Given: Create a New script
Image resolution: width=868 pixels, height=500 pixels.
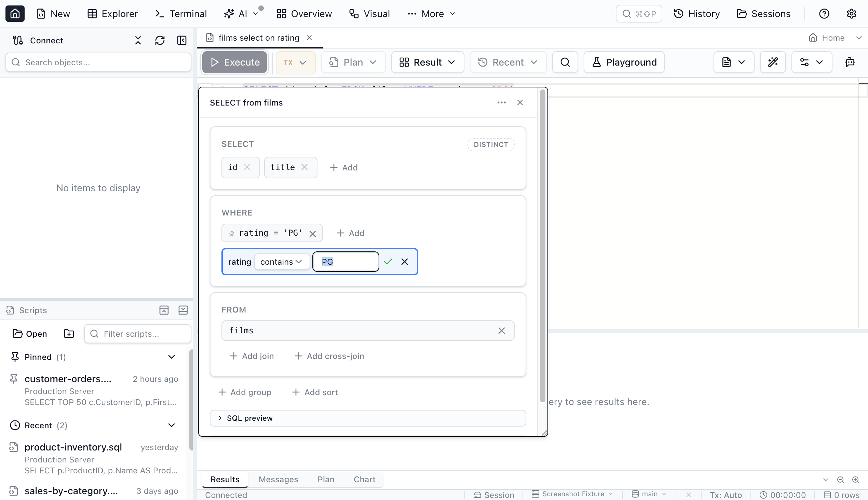Looking at the screenshot, I should point(53,14).
